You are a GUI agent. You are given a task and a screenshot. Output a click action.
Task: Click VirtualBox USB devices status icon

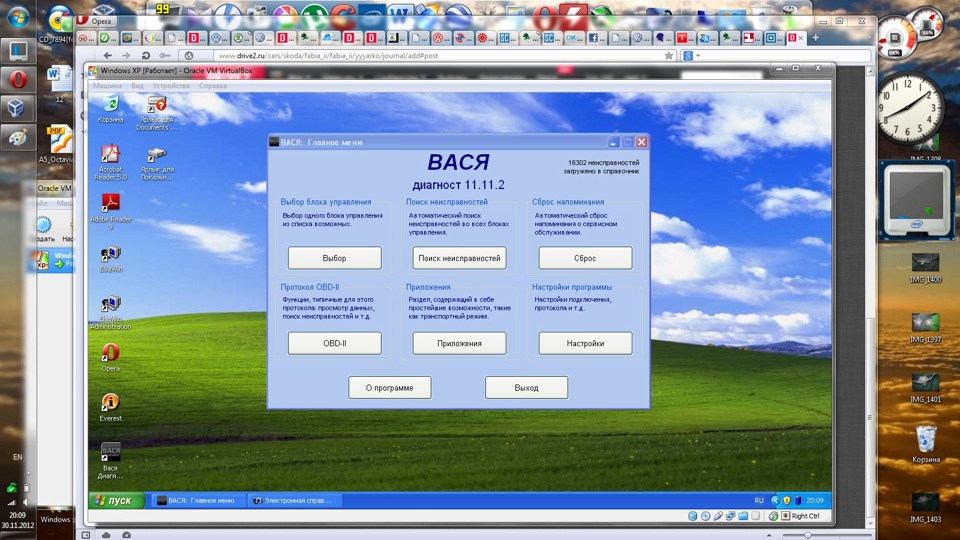coord(718,516)
